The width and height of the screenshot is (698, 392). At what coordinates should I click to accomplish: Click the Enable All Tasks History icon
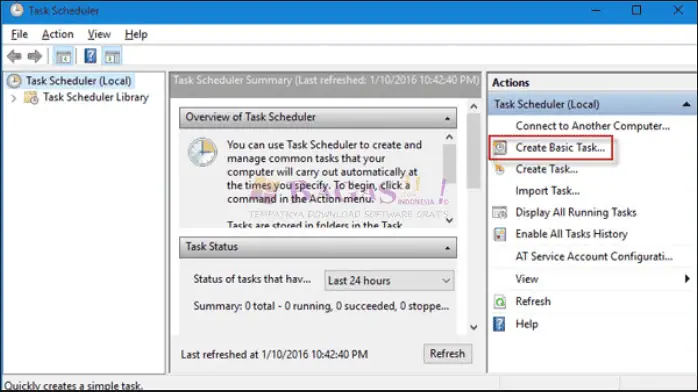(x=500, y=234)
